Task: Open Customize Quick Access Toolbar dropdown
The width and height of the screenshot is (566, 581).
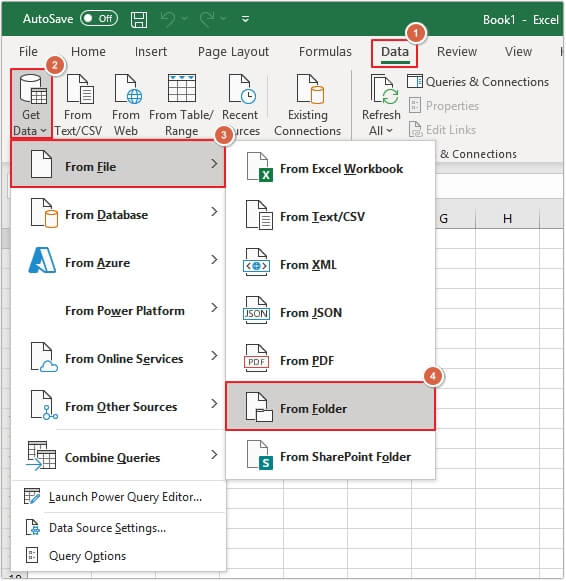Action: point(245,19)
